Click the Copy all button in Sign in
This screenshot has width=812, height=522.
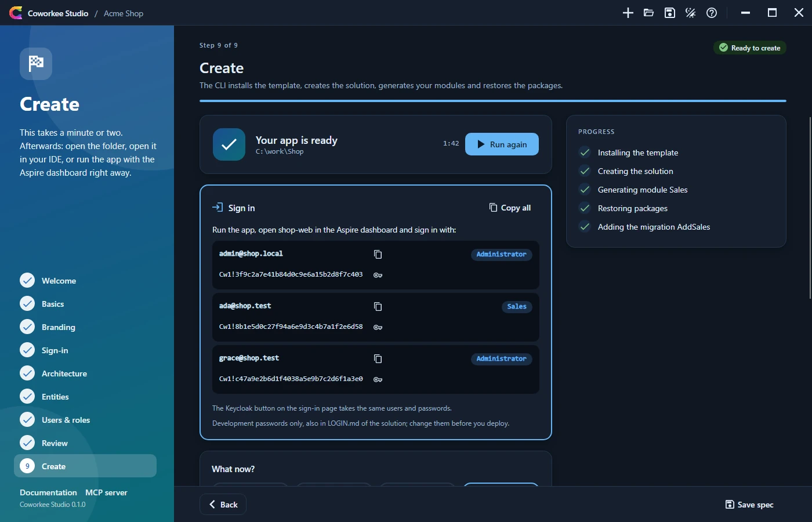click(x=510, y=208)
